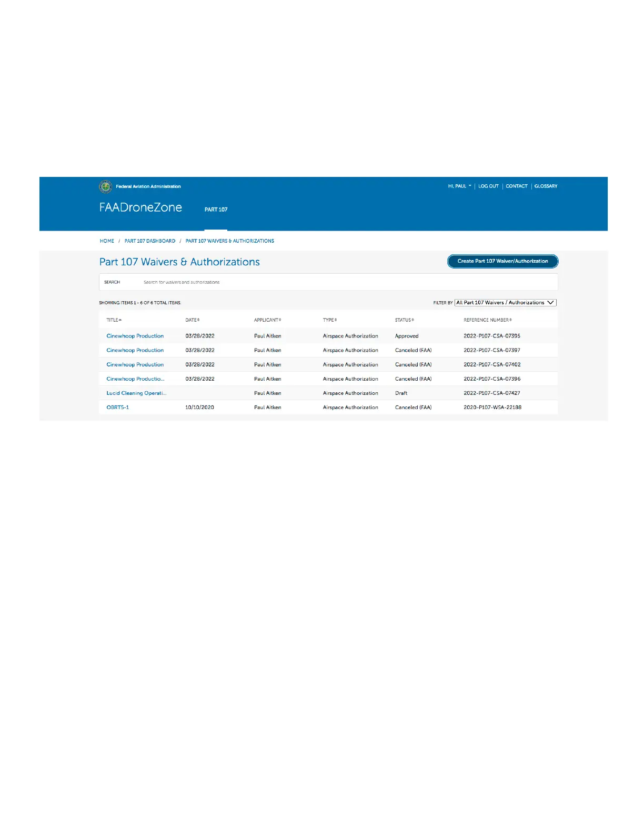Click Airspace Authorization in OBRT5-1 row
This screenshot has width=644, height=834.
coord(350,407)
